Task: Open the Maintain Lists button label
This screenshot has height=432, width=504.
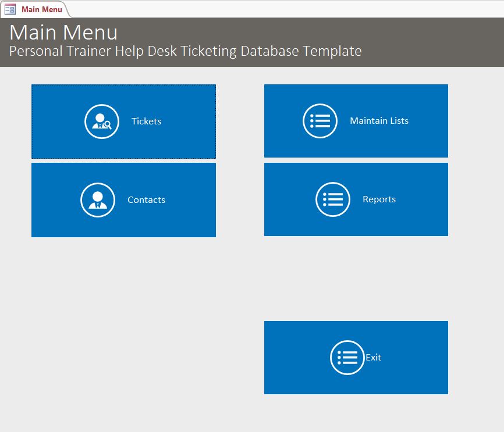Action: pyautogui.click(x=379, y=121)
